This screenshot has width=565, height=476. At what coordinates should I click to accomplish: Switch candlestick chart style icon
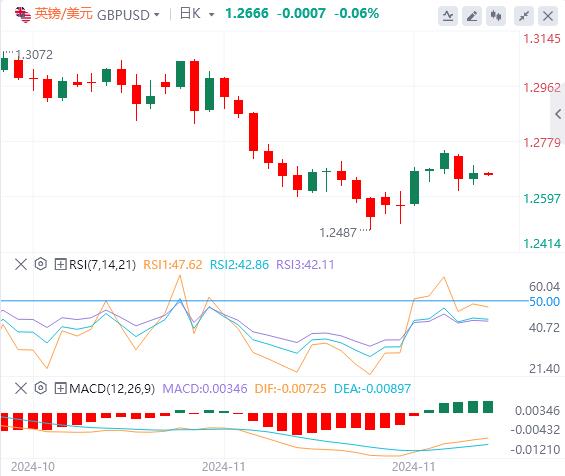[x=496, y=16]
